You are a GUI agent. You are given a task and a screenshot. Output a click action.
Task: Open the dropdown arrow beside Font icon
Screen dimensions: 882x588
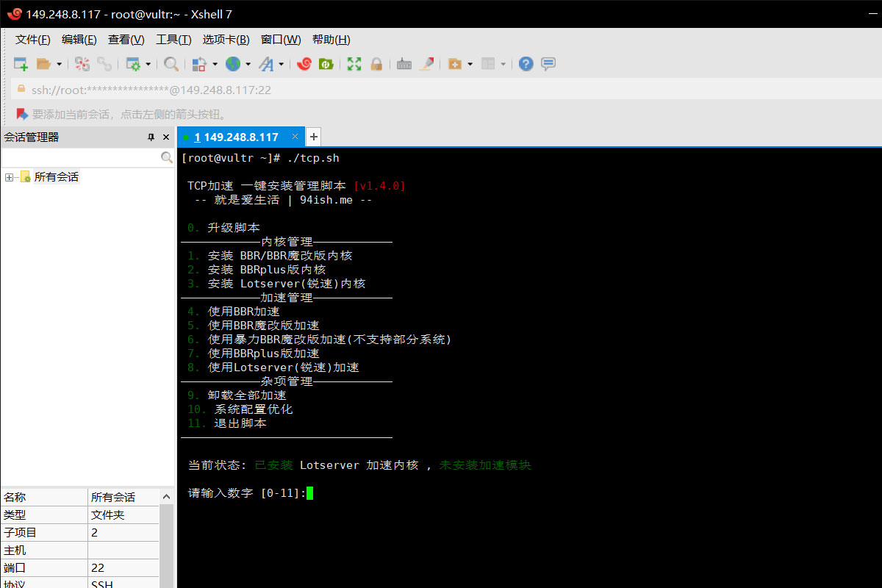click(x=281, y=64)
